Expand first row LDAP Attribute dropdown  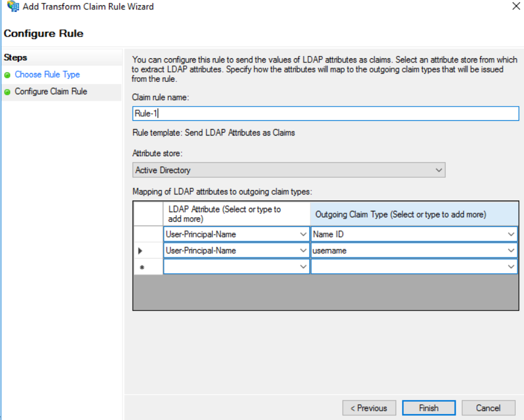click(303, 234)
